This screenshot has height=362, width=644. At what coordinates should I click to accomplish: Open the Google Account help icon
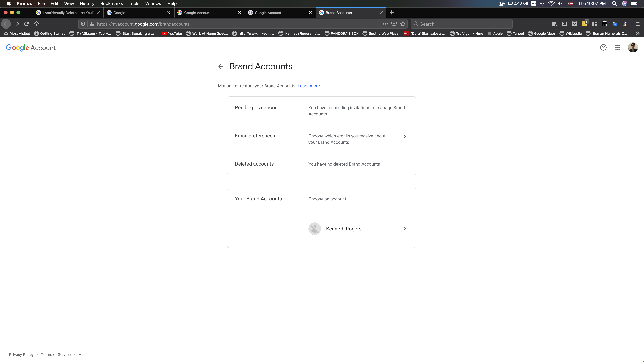603,47
